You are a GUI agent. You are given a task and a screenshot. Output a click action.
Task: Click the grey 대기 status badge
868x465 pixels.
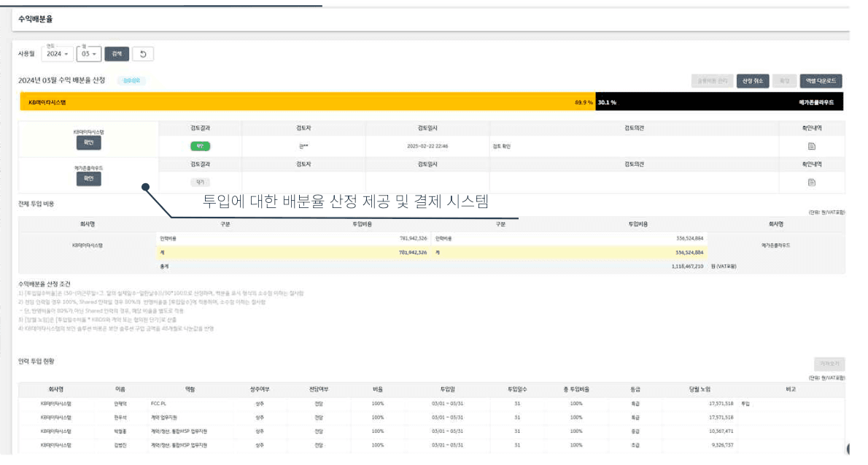click(200, 182)
